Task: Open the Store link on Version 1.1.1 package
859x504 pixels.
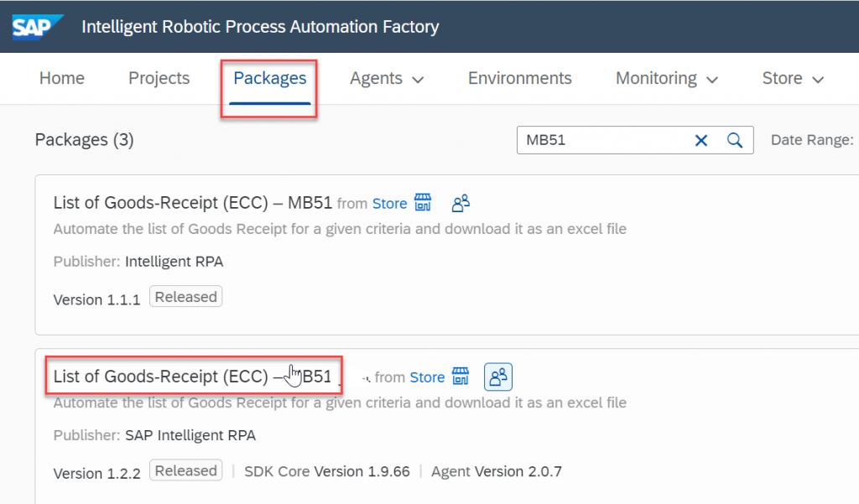Action: (389, 204)
